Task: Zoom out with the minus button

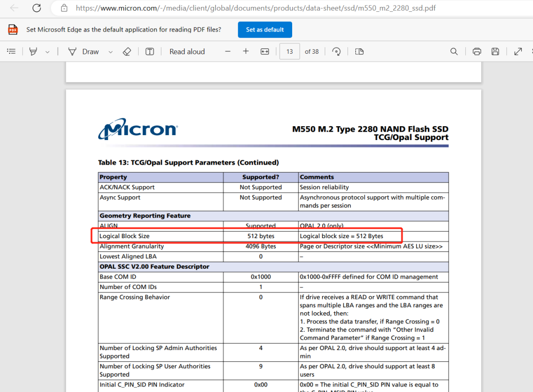Action: (x=228, y=51)
